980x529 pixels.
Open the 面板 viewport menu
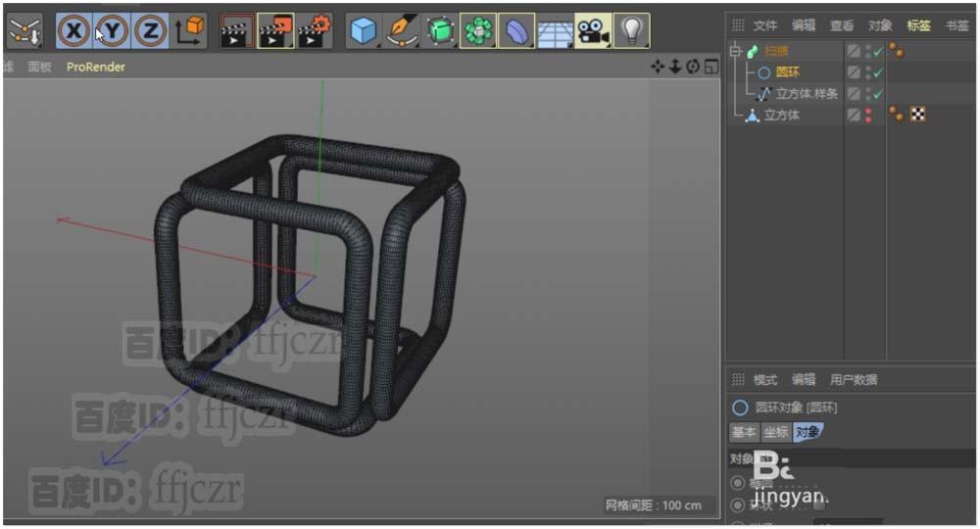click(39, 67)
